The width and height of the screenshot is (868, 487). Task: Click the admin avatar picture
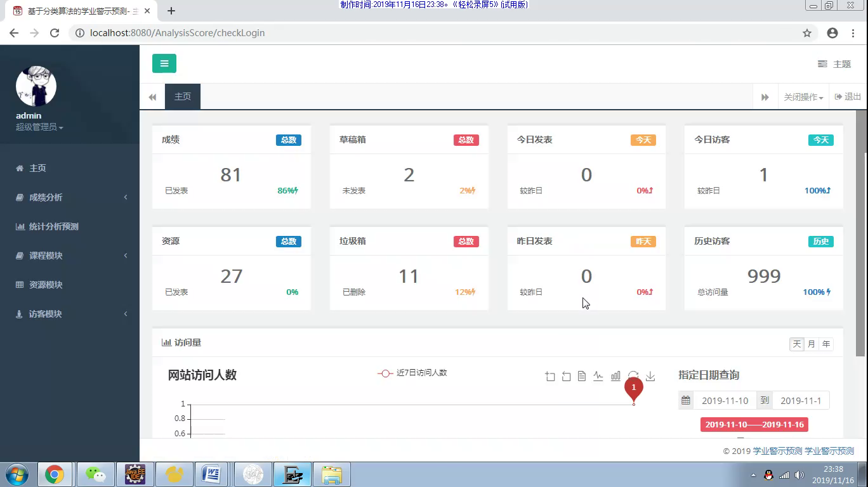point(36,86)
